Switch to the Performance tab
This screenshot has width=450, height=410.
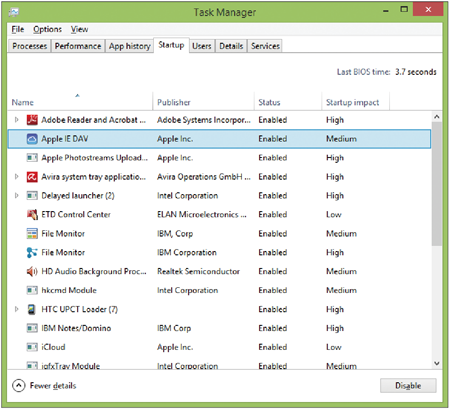coord(78,46)
